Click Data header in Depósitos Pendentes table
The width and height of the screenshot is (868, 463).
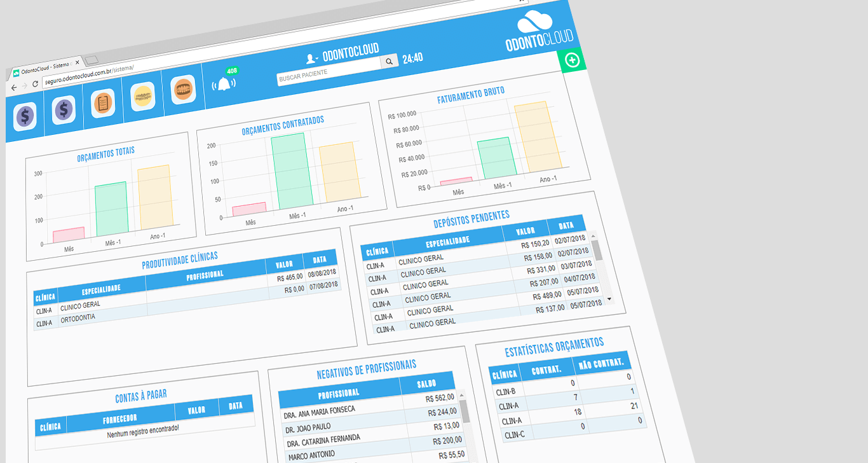tap(567, 225)
